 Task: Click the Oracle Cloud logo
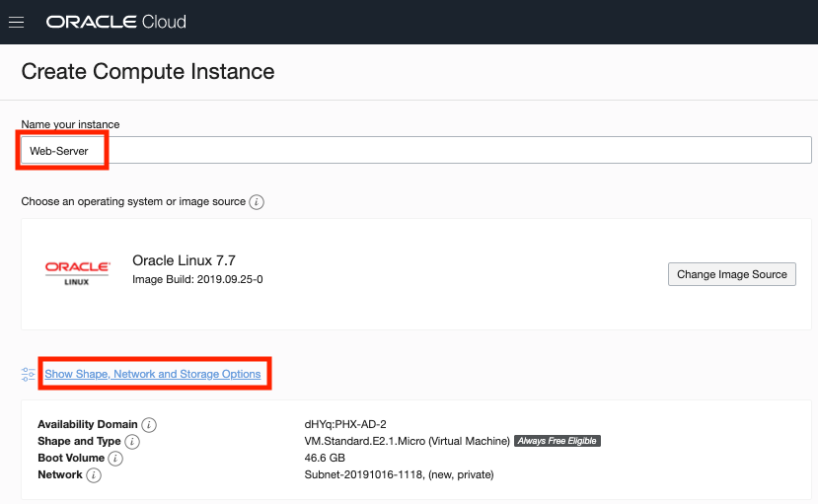click(115, 22)
